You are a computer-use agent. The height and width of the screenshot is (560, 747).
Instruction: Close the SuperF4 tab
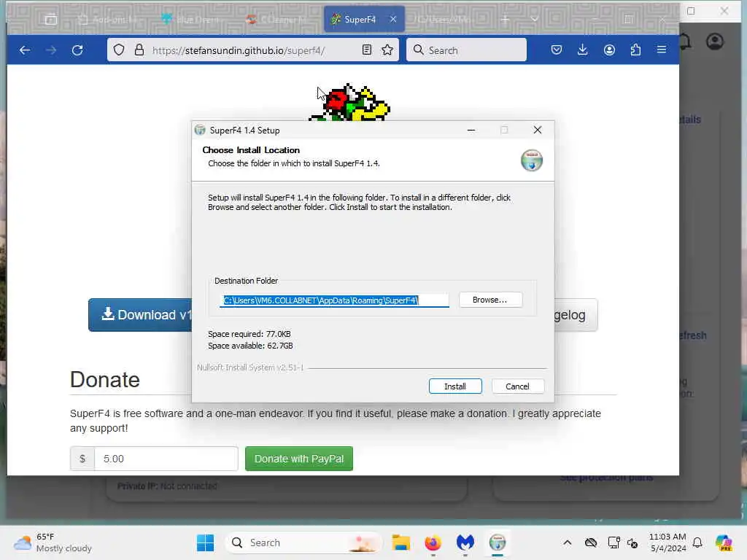click(x=393, y=19)
